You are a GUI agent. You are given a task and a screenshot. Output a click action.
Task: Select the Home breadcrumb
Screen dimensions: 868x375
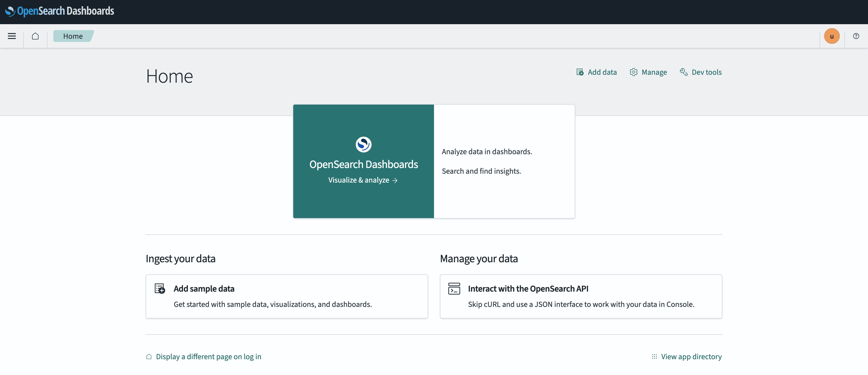point(73,36)
